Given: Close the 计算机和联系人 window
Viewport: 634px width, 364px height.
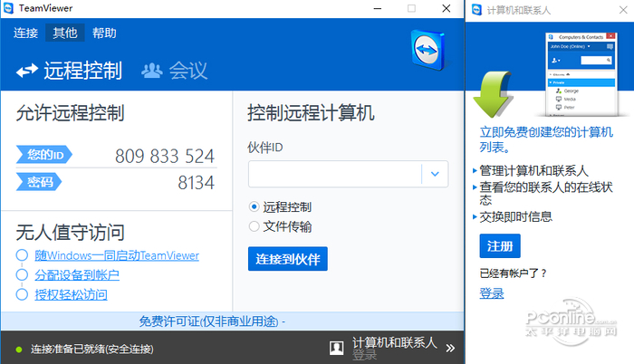Looking at the screenshot, I should (623, 10).
